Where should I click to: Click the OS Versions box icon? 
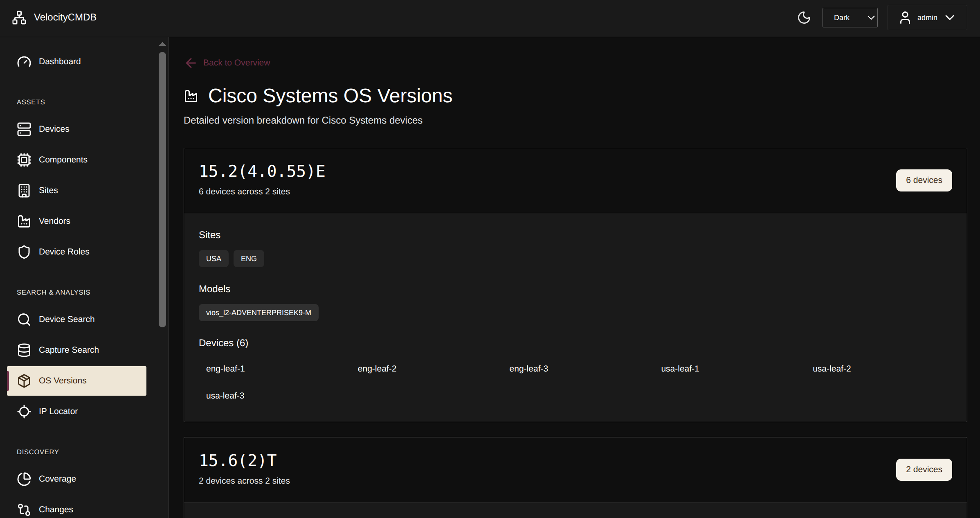point(24,381)
